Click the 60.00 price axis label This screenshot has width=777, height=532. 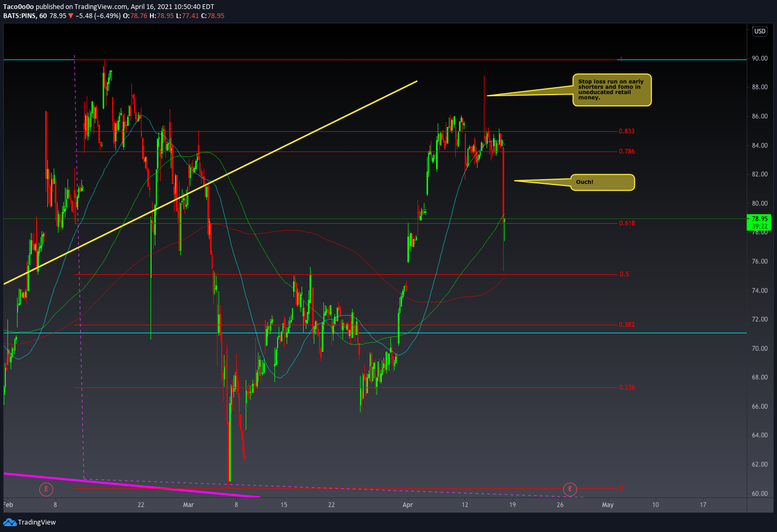tap(759, 494)
